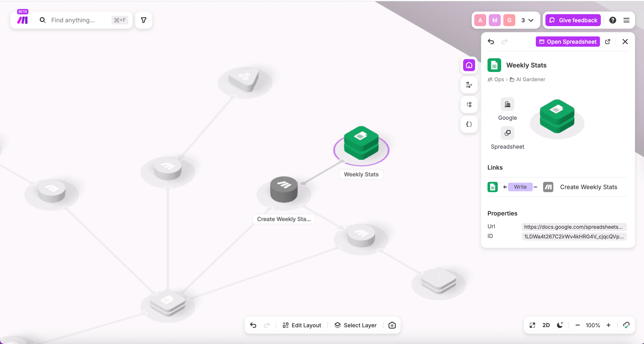The image size is (644, 344).
Task: Click the Give feedback button
Action: pyautogui.click(x=573, y=20)
